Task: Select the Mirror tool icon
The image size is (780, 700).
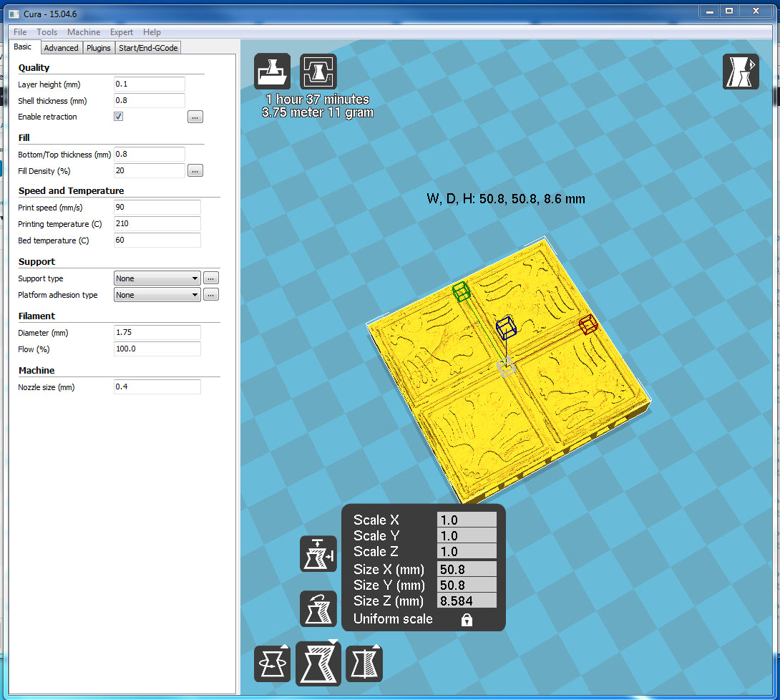Action: (x=364, y=663)
